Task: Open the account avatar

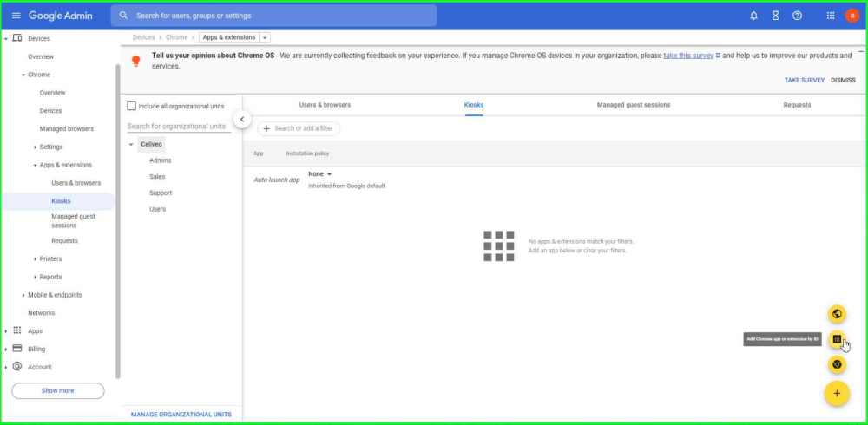Action: point(852,16)
